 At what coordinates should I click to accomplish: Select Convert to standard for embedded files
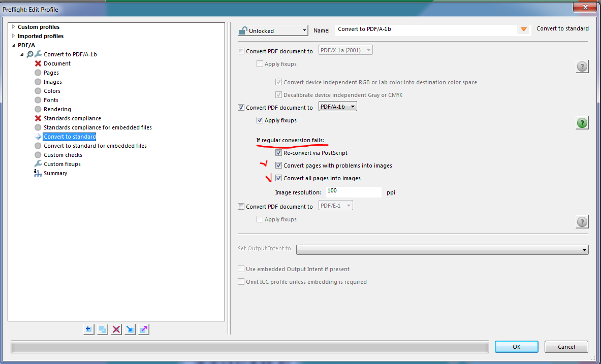pyautogui.click(x=95, y=146)
